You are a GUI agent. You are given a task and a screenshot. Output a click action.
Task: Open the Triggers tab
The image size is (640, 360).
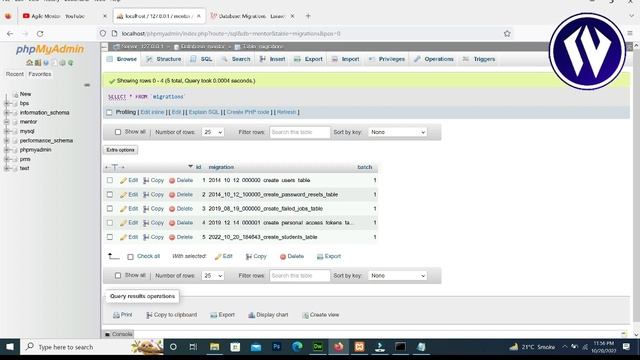[479, 59]
